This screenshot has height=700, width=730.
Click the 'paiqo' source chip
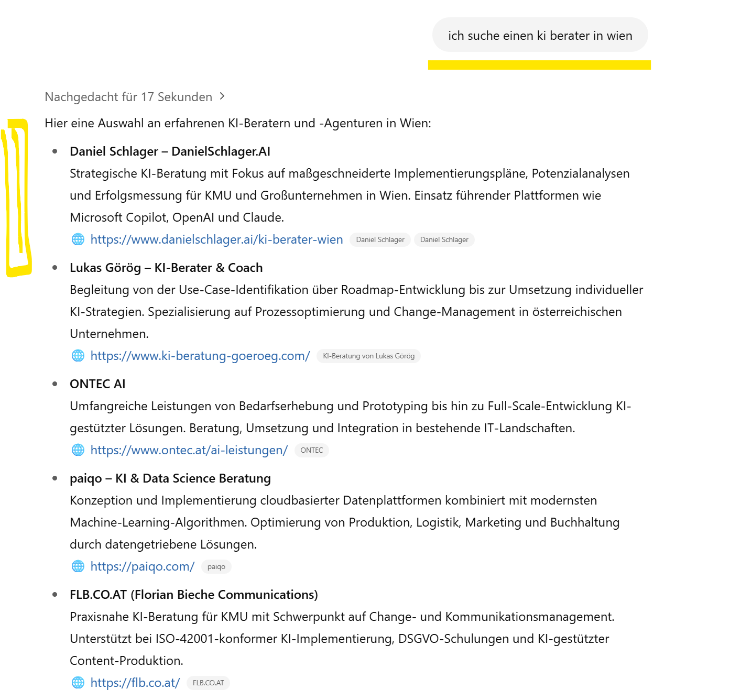[216, 566]
